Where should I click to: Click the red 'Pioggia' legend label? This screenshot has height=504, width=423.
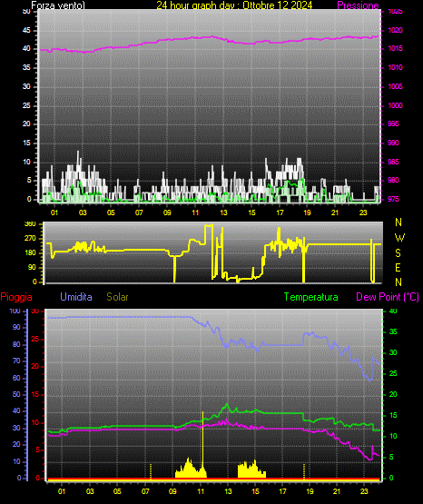coord(16,297)
